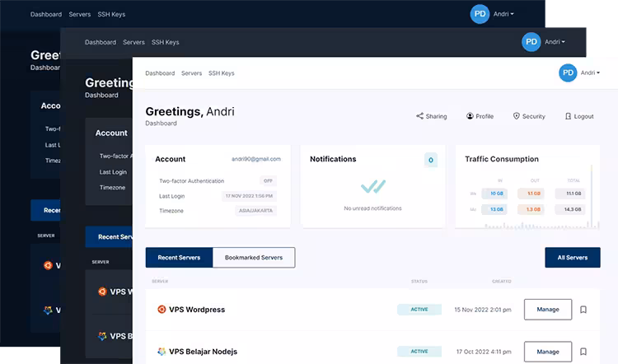Open the Andri user menu in the topmost dark header
This screenshot has height=364, width=618.
coord(503,14)
